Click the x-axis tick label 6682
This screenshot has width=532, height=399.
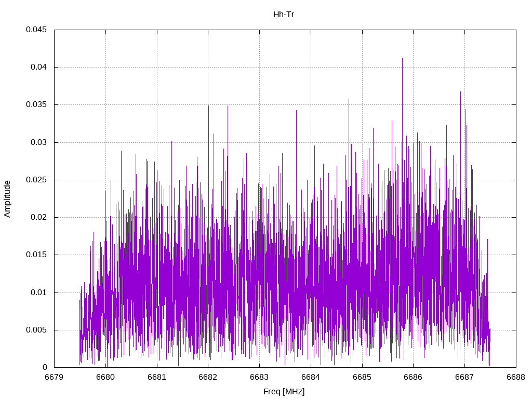208,377
